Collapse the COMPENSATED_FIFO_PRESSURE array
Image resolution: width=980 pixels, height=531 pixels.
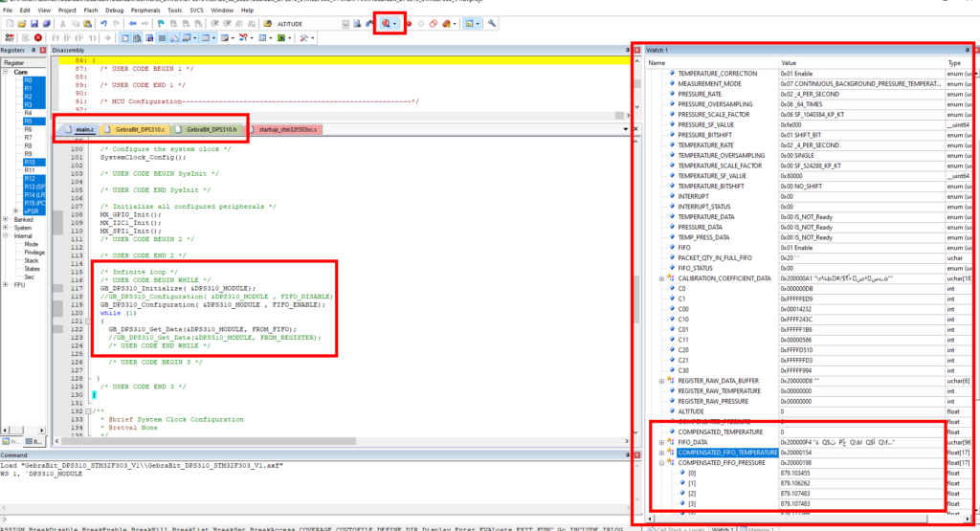tap(662, 463)
